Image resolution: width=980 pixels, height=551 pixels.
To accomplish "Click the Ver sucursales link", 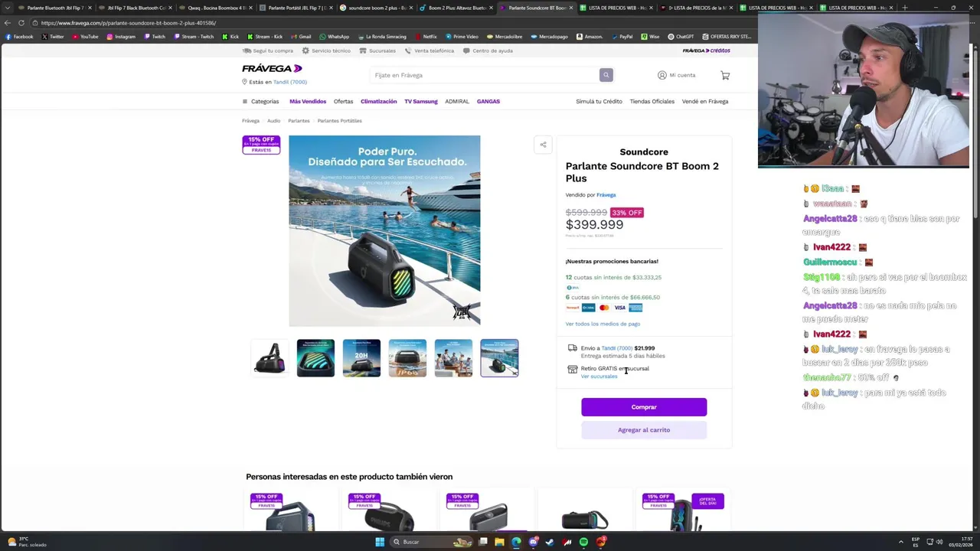I will coord(599,377).
